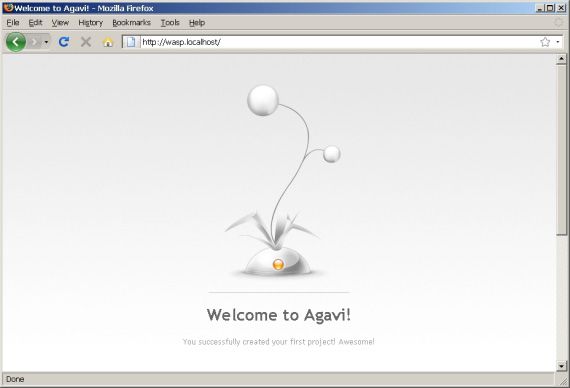Open the Help menu
The width and height of the screenshot is (570, 388).
197,23
